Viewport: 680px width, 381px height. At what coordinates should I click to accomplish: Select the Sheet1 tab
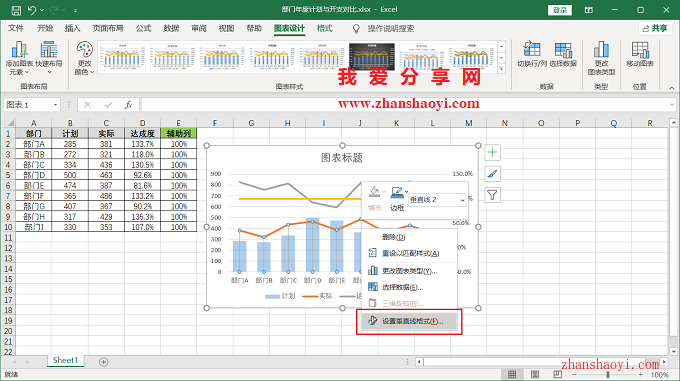pyautogui.click(x=65, y=360)
